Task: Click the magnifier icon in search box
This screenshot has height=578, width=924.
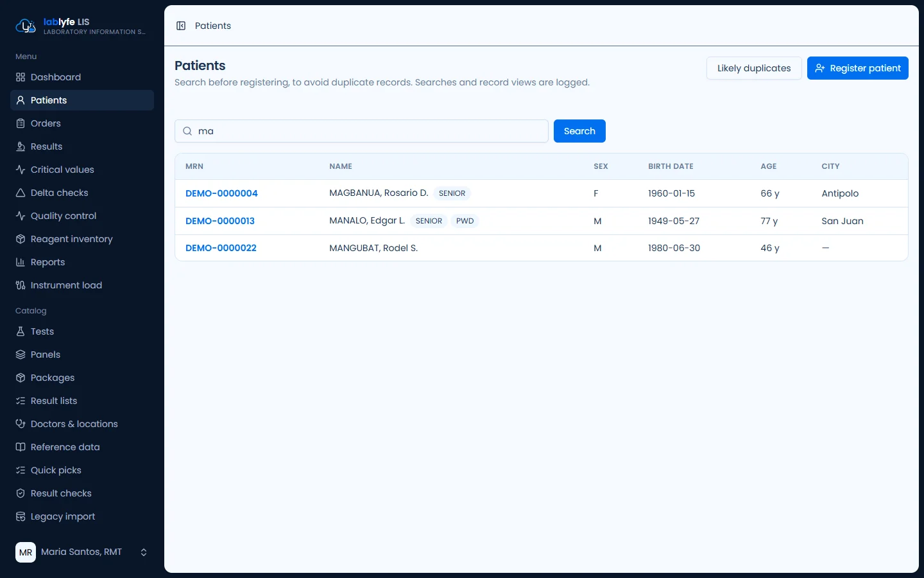Action: [187, 131]
